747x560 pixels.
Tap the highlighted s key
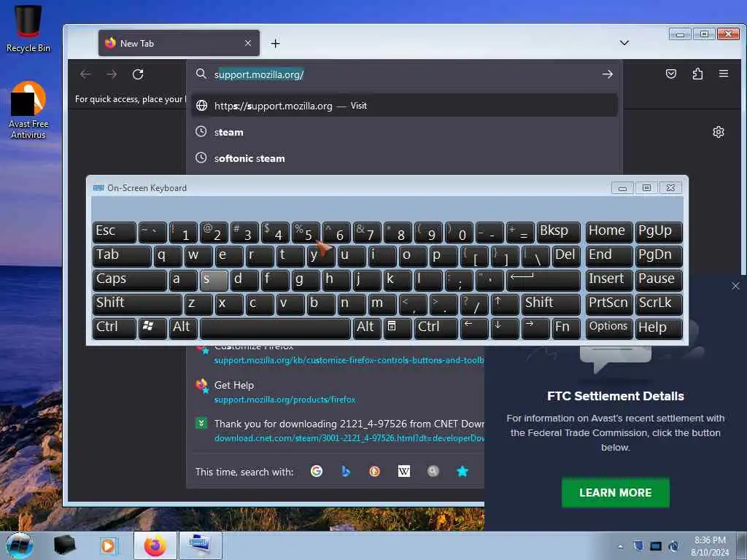[x=214, y=281]
